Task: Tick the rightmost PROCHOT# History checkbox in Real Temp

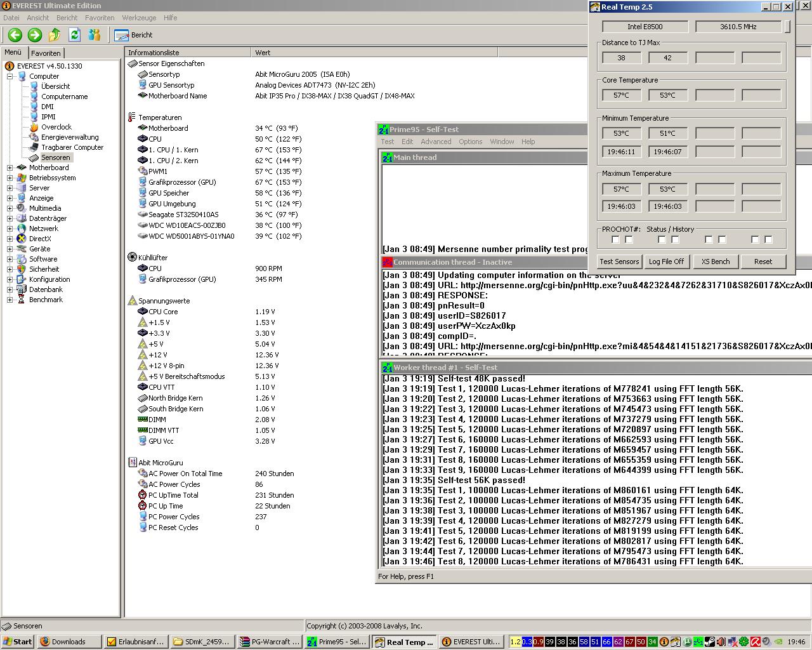Action: 768,239
